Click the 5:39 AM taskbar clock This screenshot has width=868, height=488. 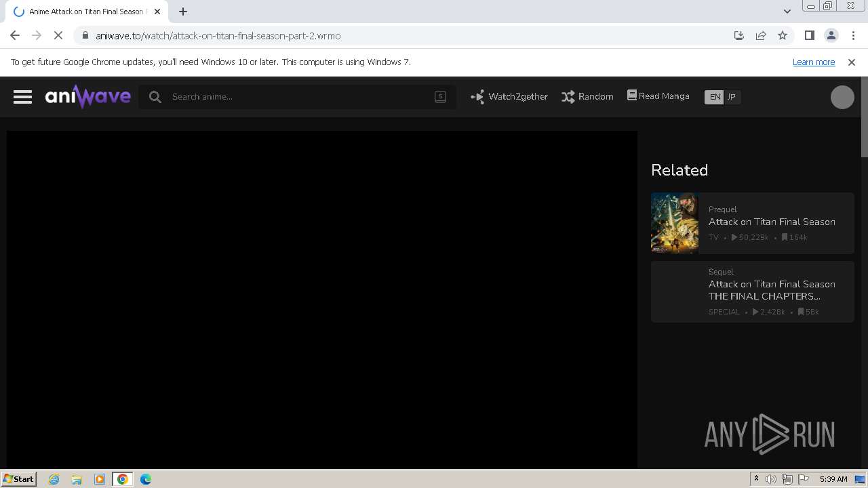tap(833, 479)
